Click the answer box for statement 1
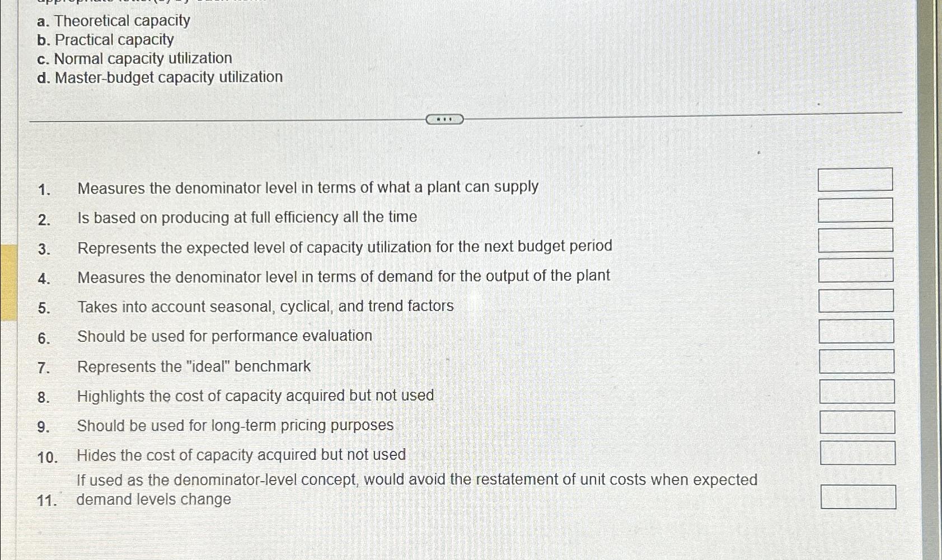 point(855,180)
